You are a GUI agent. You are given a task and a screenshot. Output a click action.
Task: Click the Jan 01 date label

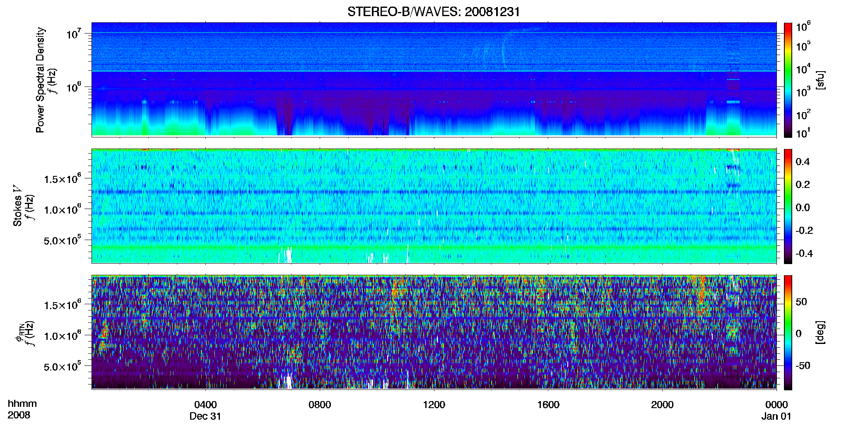tap(776, 416)
